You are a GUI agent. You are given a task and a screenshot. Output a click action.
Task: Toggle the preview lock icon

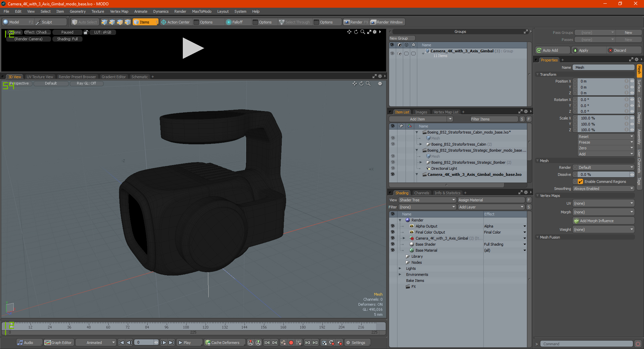[86, 32]
